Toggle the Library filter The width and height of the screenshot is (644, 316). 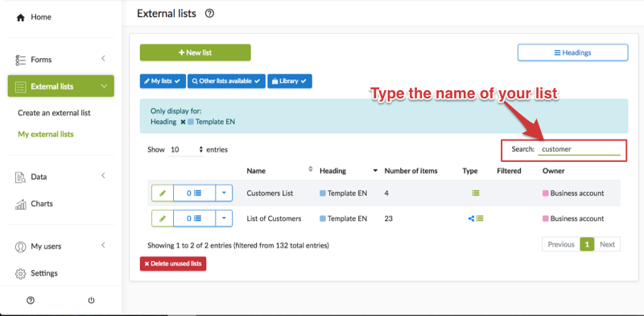290,81
